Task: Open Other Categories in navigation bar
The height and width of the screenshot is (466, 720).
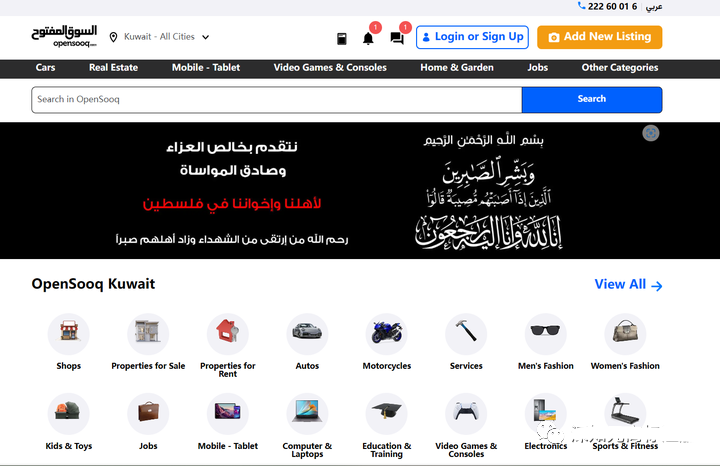Action: [x=620, y=67]
